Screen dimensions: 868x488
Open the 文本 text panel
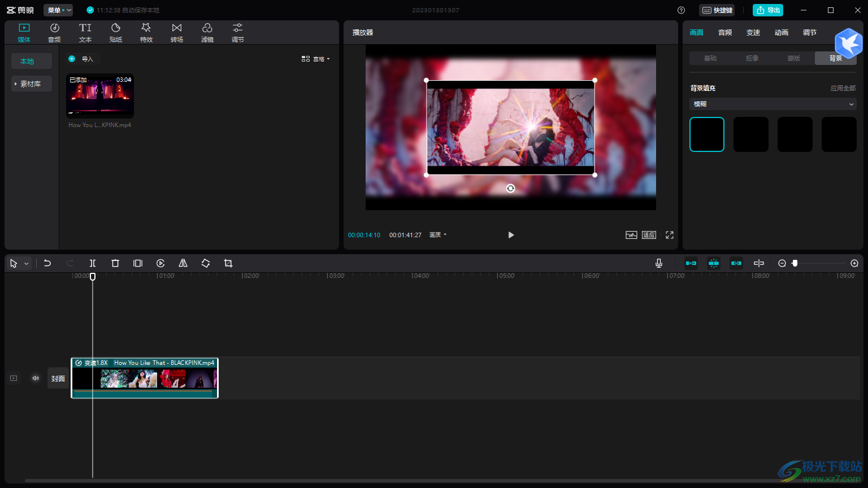pyautogui.click(x=85, y=33)
